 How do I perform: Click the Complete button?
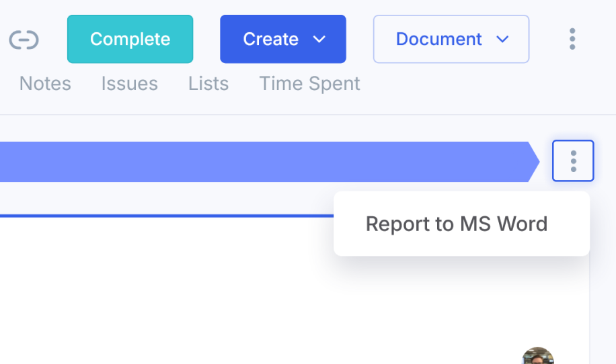(130, 39)
